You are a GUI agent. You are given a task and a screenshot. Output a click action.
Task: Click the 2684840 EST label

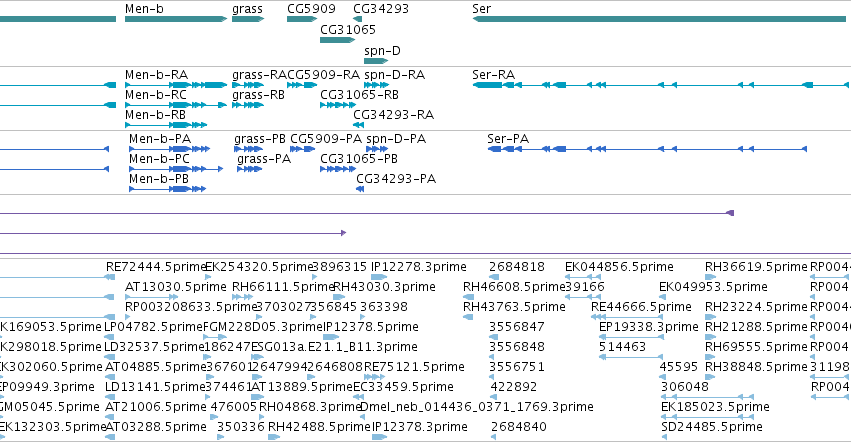coord(519,427)
